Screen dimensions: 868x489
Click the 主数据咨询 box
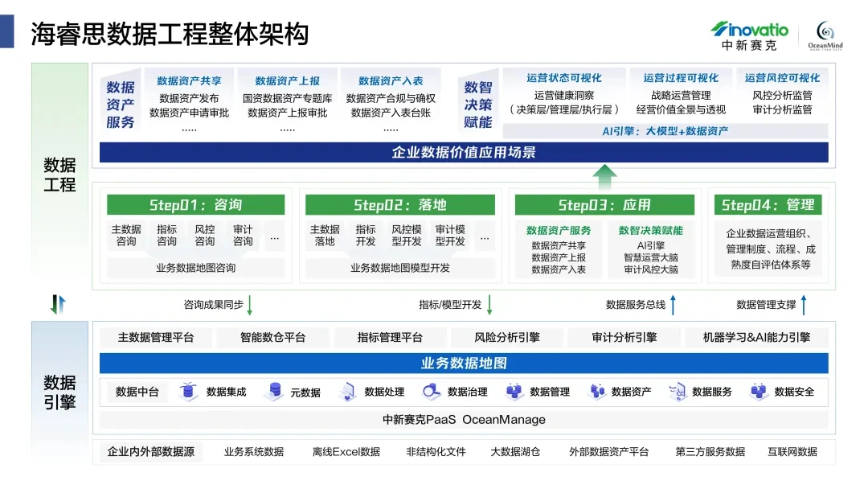[x=126, y=236]
